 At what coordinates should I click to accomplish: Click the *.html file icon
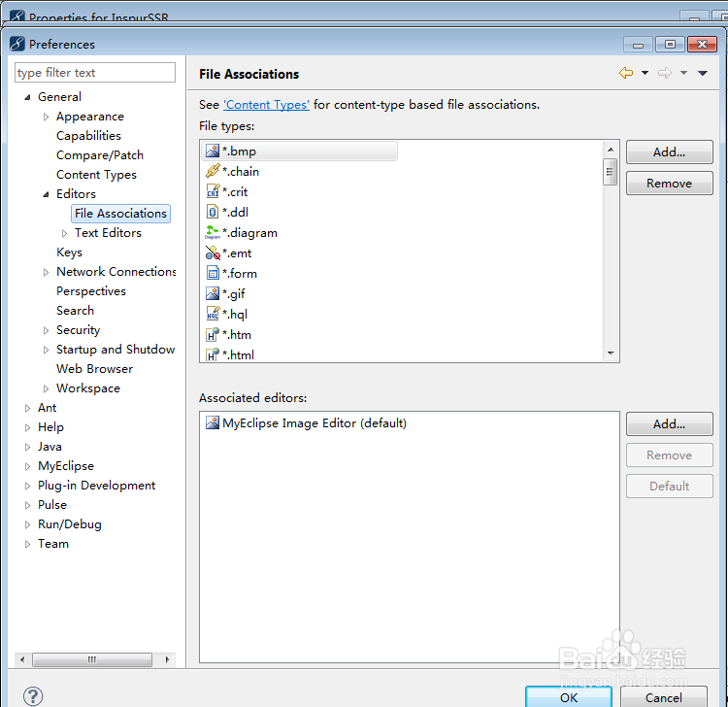pyautogui.click(x=213, y=354)
